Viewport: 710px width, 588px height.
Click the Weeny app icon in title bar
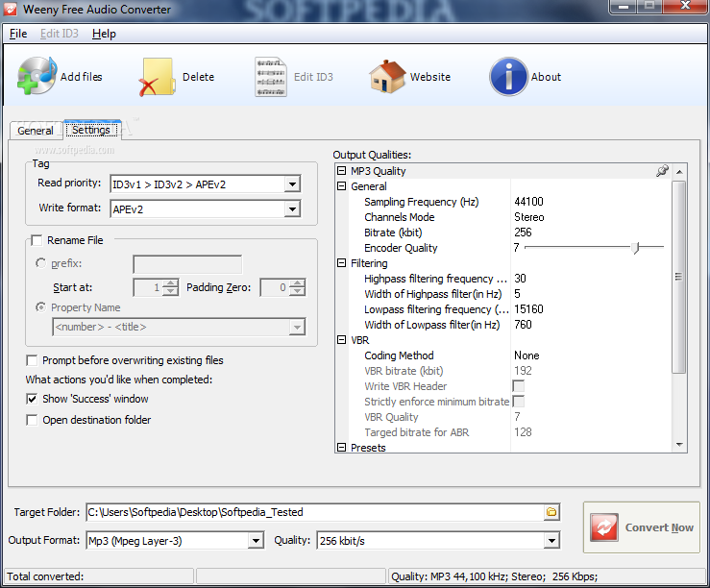click(x=11, y=9)
